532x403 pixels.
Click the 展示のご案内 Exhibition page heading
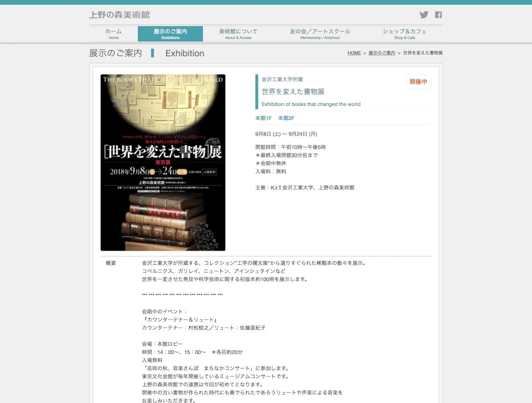[x=116, y=53]
